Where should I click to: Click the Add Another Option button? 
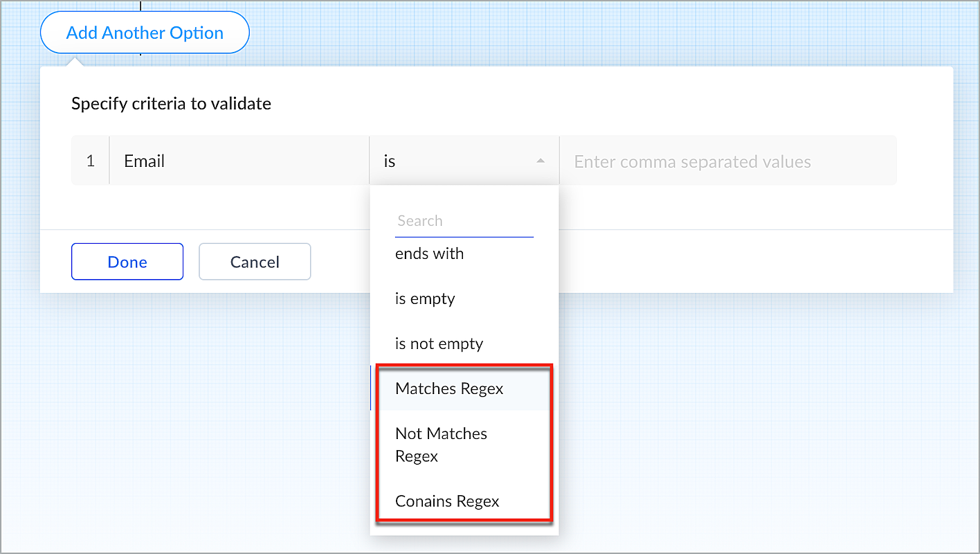[145, 33]
